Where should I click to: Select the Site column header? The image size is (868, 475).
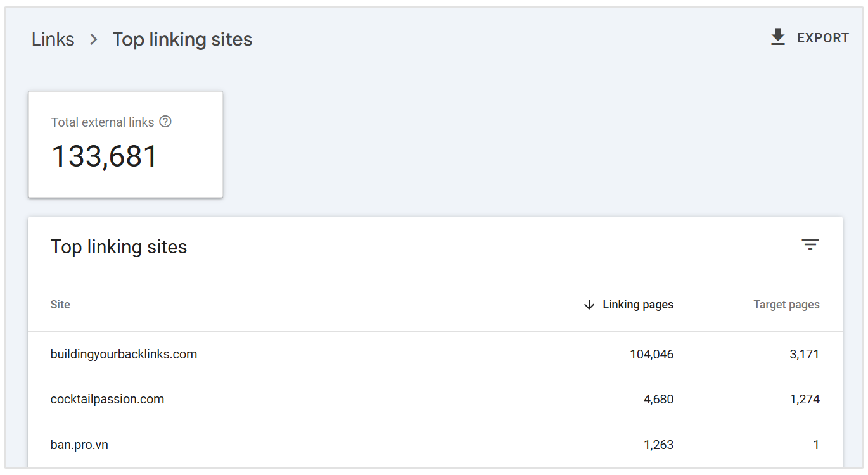tap(60, 305)
